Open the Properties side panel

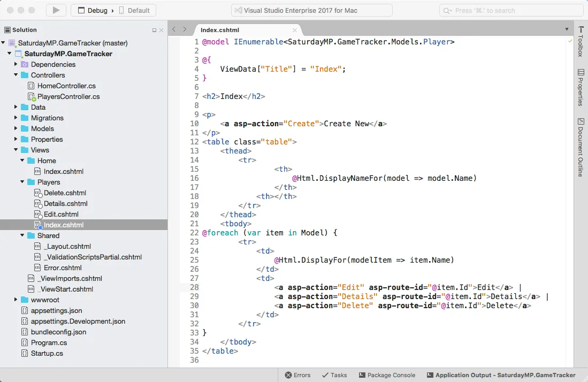point(581,87)
